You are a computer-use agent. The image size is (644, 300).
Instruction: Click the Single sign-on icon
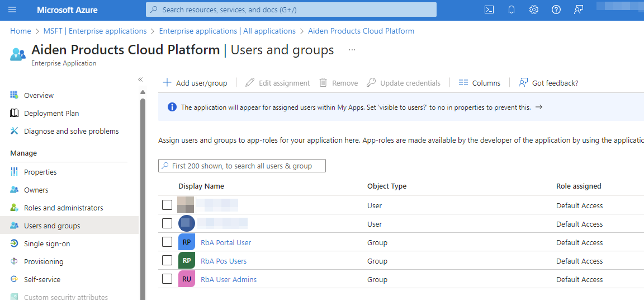(x=14, y=243)
